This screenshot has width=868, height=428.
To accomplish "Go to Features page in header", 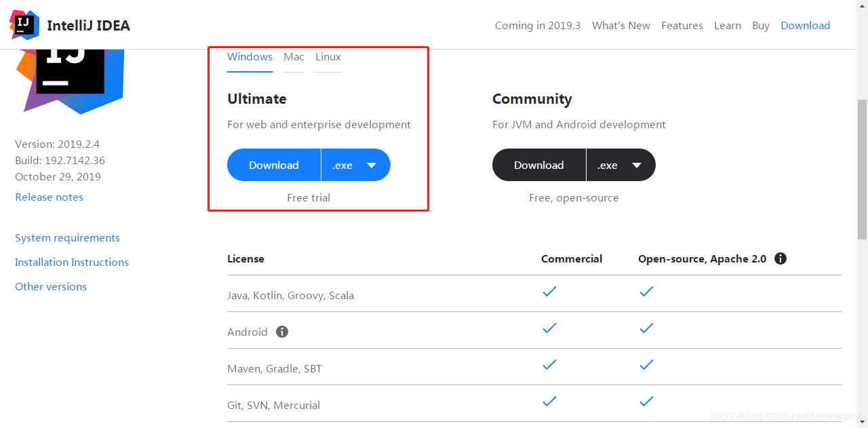I will click(x=682, y=25).
